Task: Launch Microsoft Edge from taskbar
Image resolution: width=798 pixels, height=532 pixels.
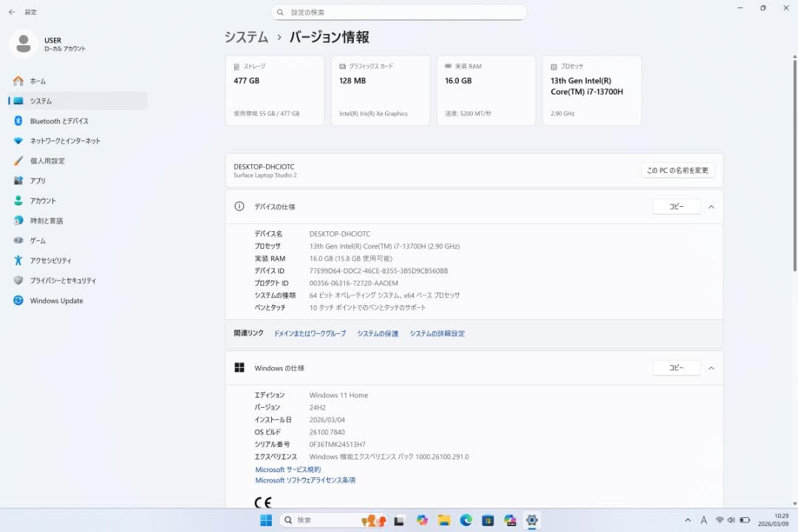Action: pos(465,519)
